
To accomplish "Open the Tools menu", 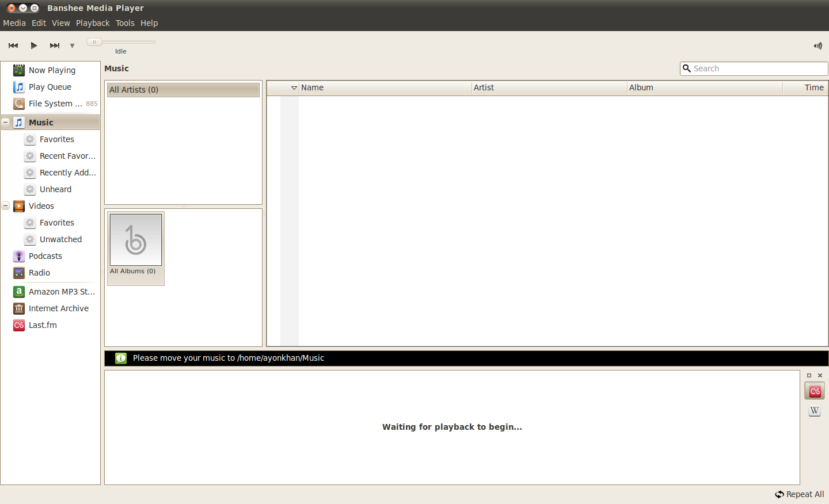I will point(125,23).
